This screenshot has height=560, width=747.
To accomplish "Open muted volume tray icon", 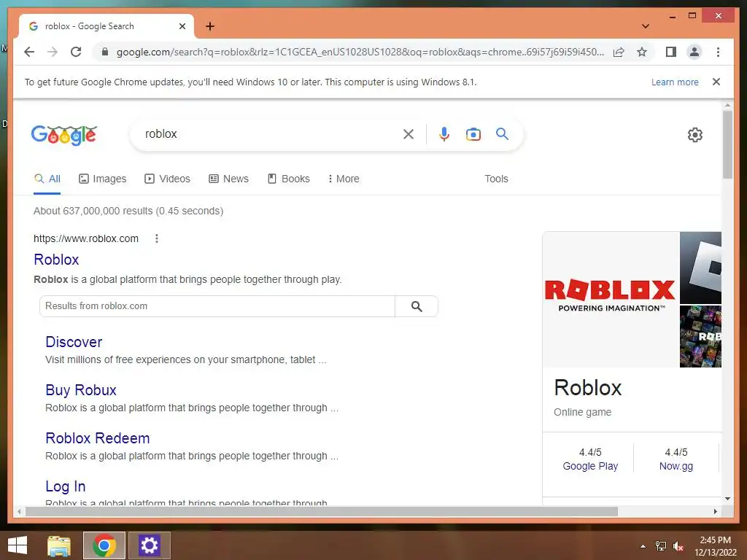I will [x=678, y=546].
